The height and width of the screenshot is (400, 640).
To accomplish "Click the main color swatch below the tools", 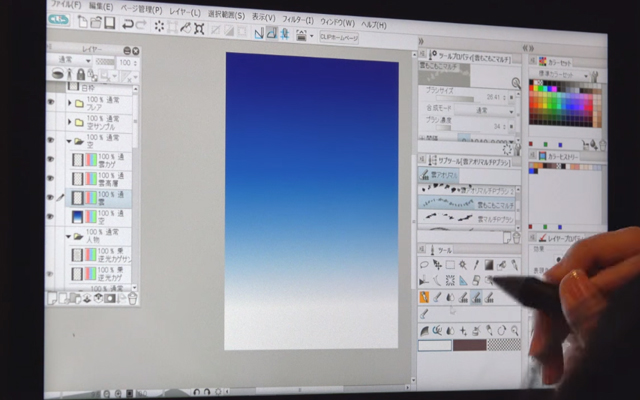I will [x=434, y=345].
